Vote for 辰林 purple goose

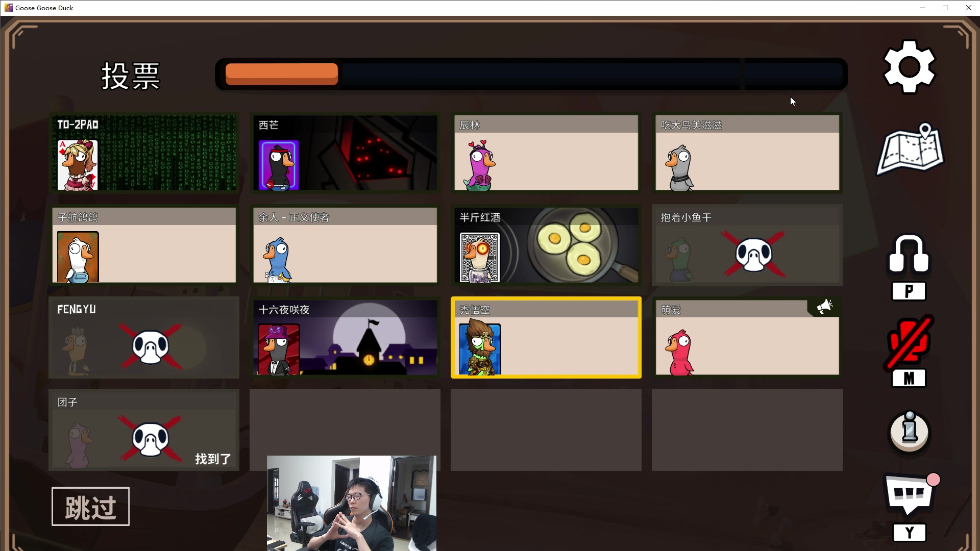[546, 153]
